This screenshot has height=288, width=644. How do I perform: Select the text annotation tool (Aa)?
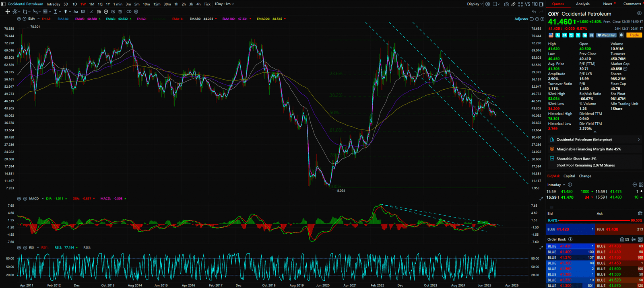(x=76, y=12)
